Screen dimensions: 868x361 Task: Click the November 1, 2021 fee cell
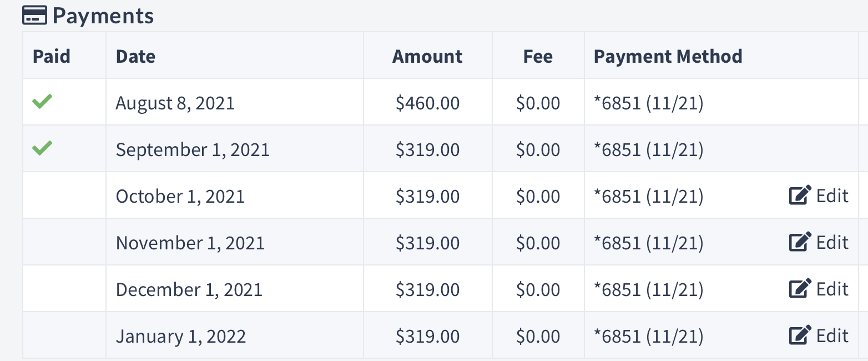click(538, 243)
